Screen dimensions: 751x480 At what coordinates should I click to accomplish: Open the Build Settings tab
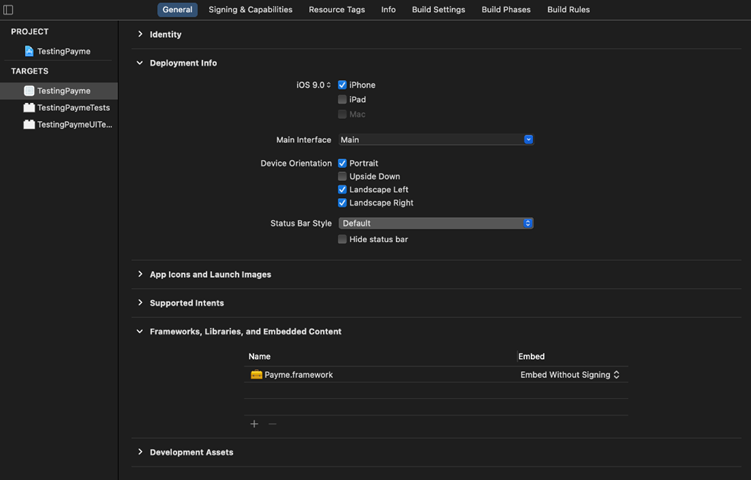pyautogui.click(x=438, y=10)
